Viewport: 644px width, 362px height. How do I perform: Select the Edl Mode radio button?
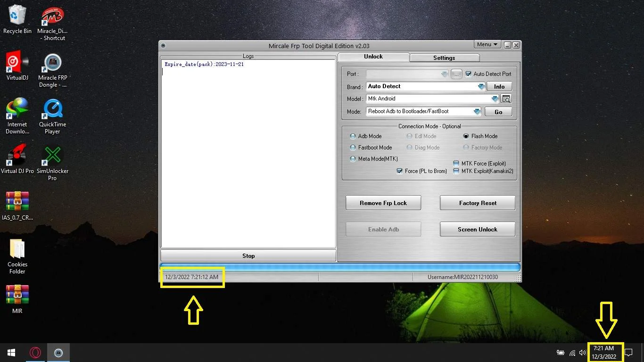click(410, 136)
